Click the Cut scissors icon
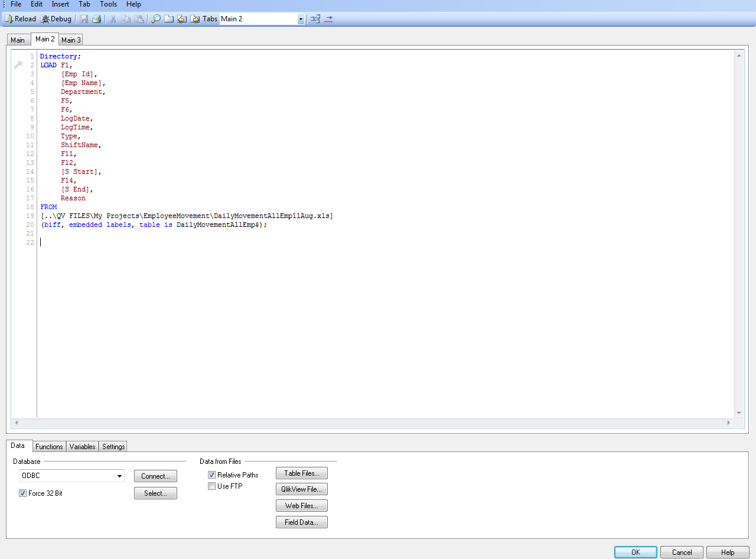Image resolution: width=756 pixels, height=559 pixels. (113, 19)
